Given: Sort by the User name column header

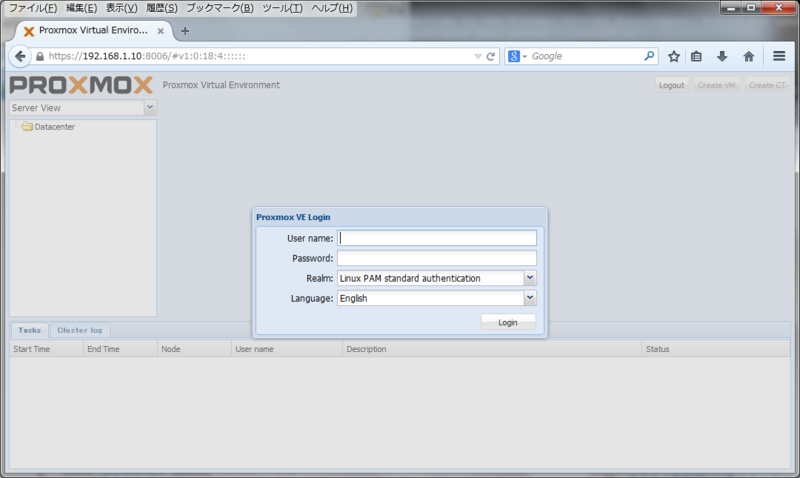Looking at the screenshot, I should tap(287, 349).
